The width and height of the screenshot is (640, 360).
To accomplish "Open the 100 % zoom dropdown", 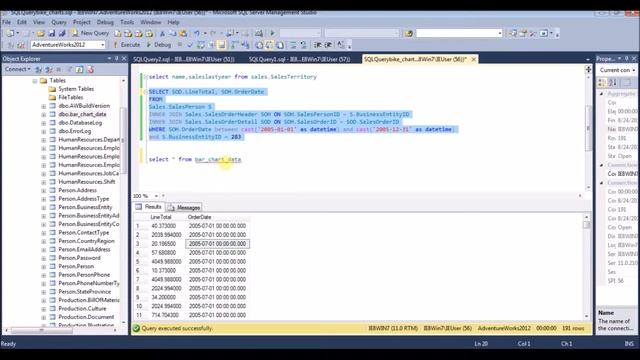I will (x=156, y=196).
